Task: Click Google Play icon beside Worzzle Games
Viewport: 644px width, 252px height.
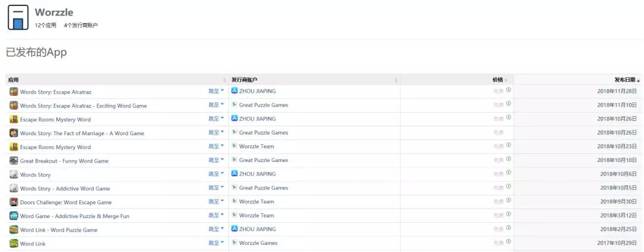Action: tap(234, 242)
